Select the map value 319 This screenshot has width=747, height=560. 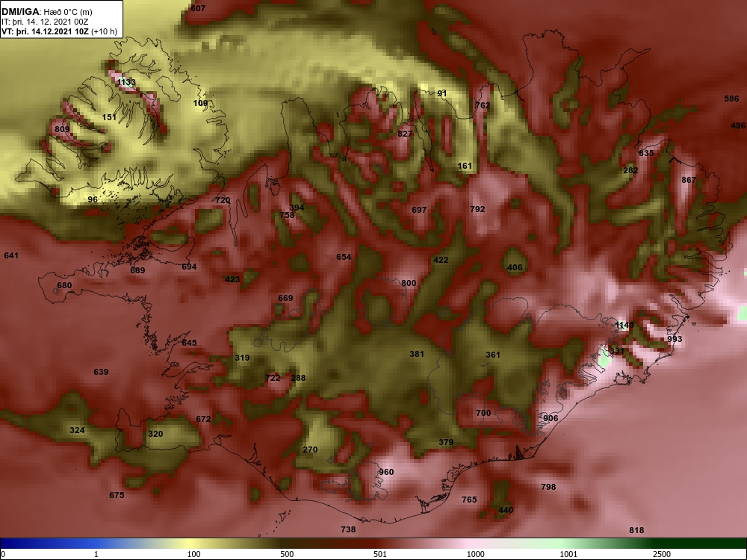(x=242, y=358)
